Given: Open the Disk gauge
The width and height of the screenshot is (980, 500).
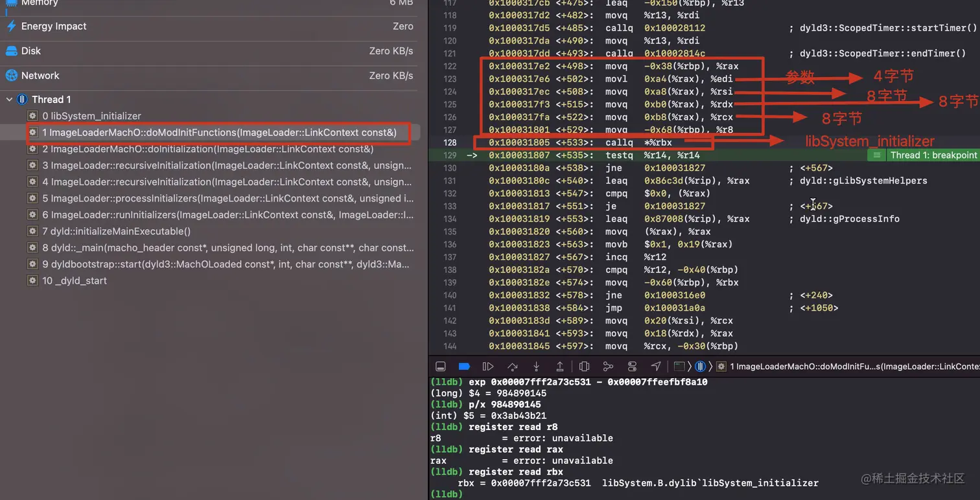Looking at the screenshot, I should pos(209,51).
